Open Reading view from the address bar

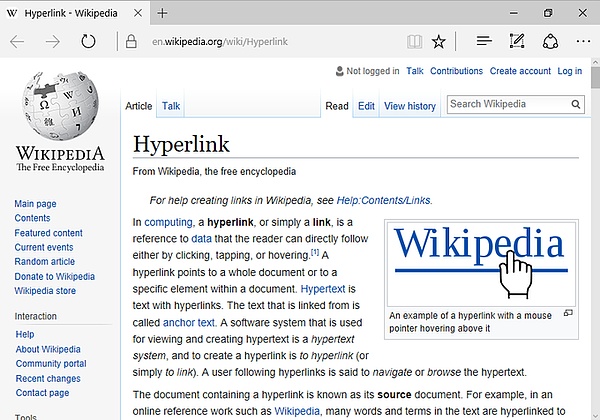[414, 42]
